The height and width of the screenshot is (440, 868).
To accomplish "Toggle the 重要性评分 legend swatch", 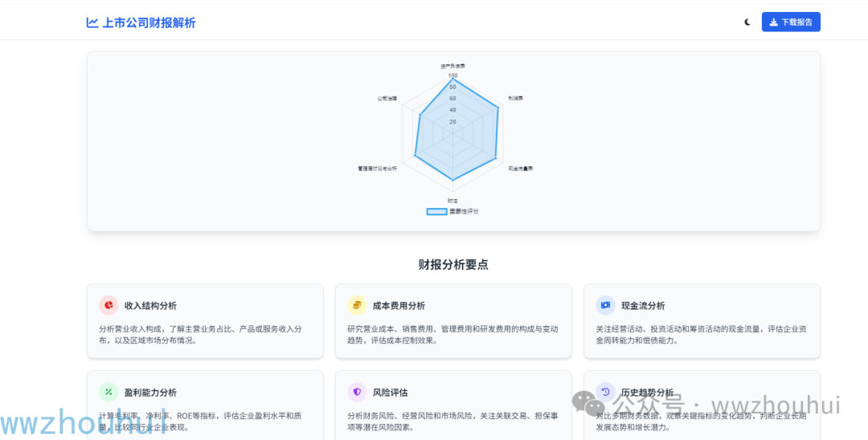I will coord(436,212).
